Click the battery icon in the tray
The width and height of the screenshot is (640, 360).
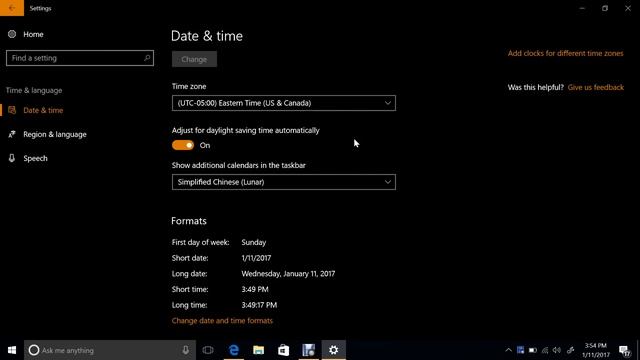(x=533, y=350)
